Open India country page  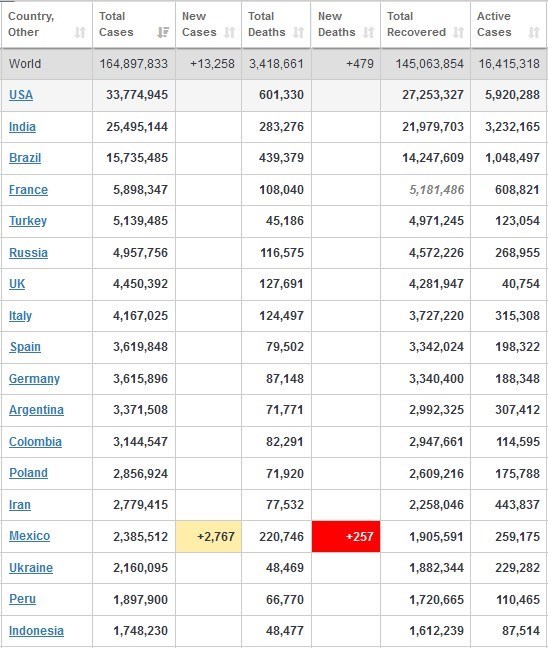click(22, 126)
